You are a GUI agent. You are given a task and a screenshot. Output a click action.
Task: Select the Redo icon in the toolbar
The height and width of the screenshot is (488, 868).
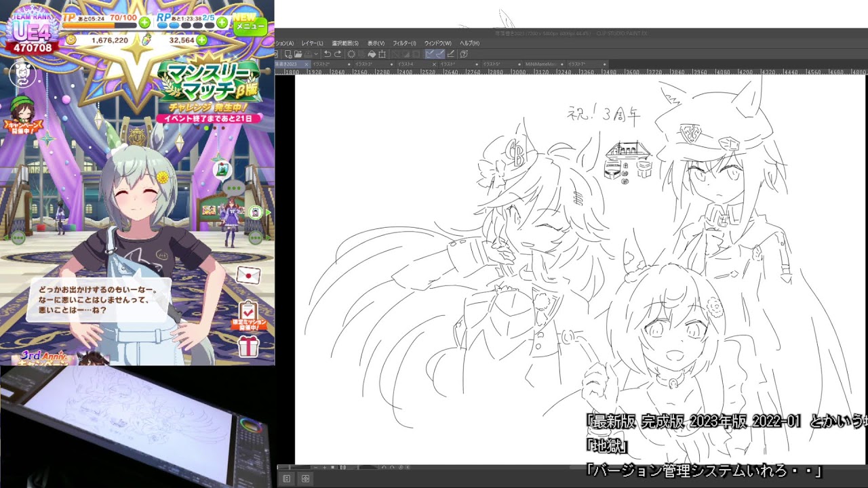(338, 54)
